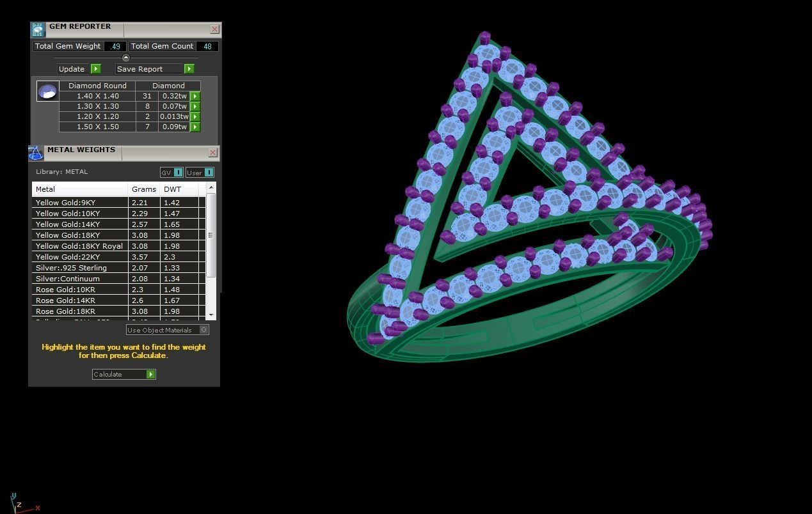The width and height of the screenshot is (812, 514).
Task: Select the Yellow Gold:9KY row
Action: (x=119, y=203)
